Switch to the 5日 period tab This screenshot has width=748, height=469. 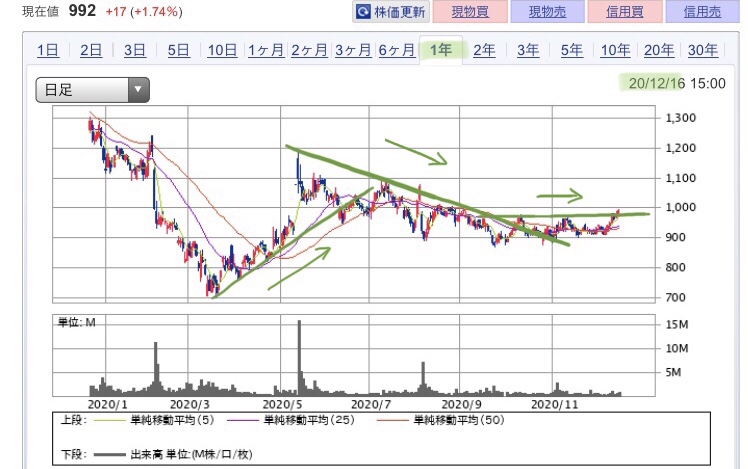[178, 50]
